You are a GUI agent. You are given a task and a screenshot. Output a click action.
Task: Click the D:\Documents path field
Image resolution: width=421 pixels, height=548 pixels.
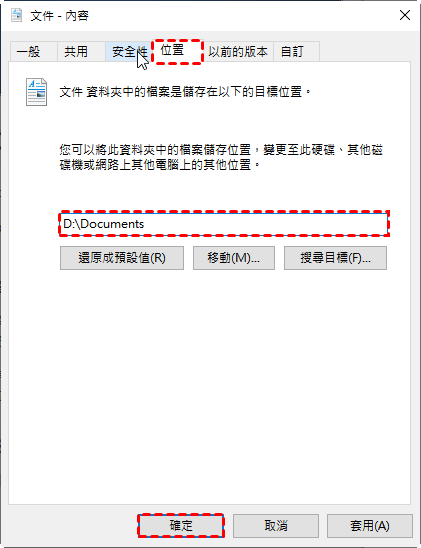tap(224, 224)
